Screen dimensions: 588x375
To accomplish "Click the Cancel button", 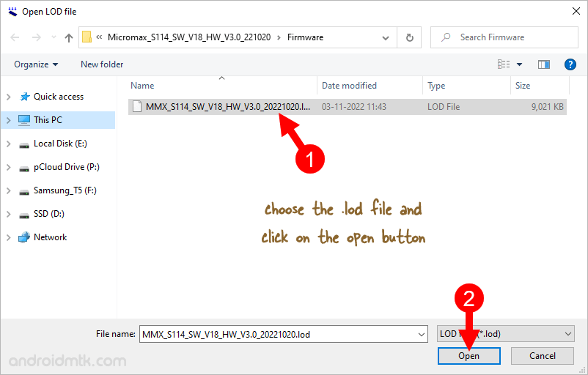I will [x=543, y=356].
